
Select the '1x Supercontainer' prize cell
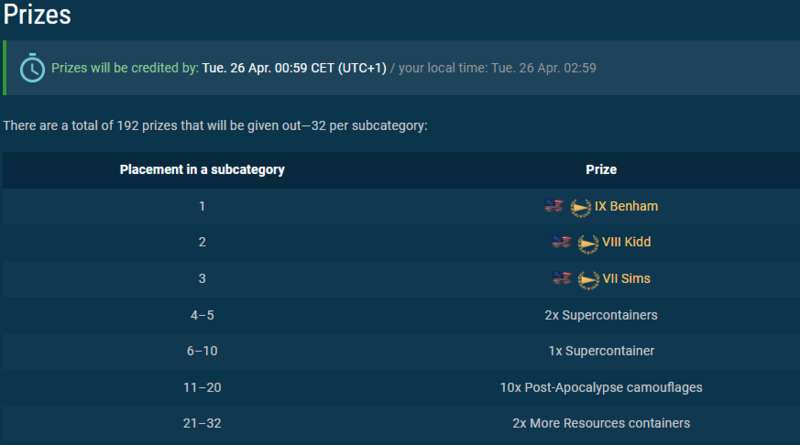[x=601, y=351]
